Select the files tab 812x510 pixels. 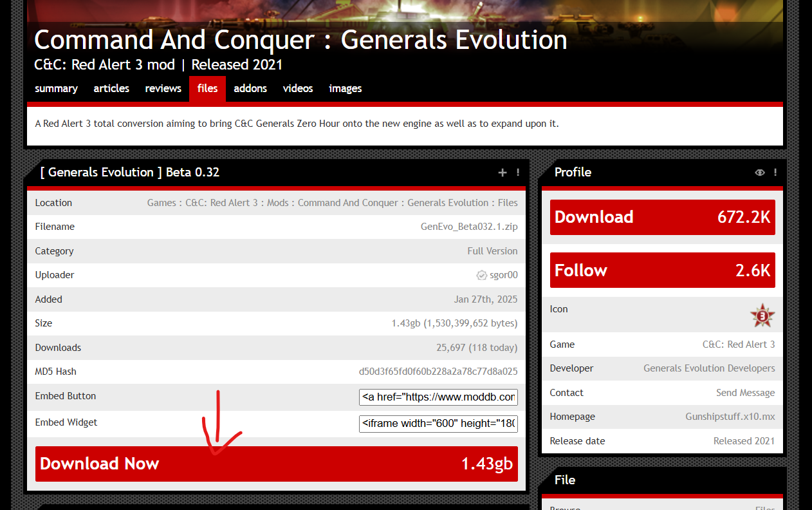pos(207,89)
